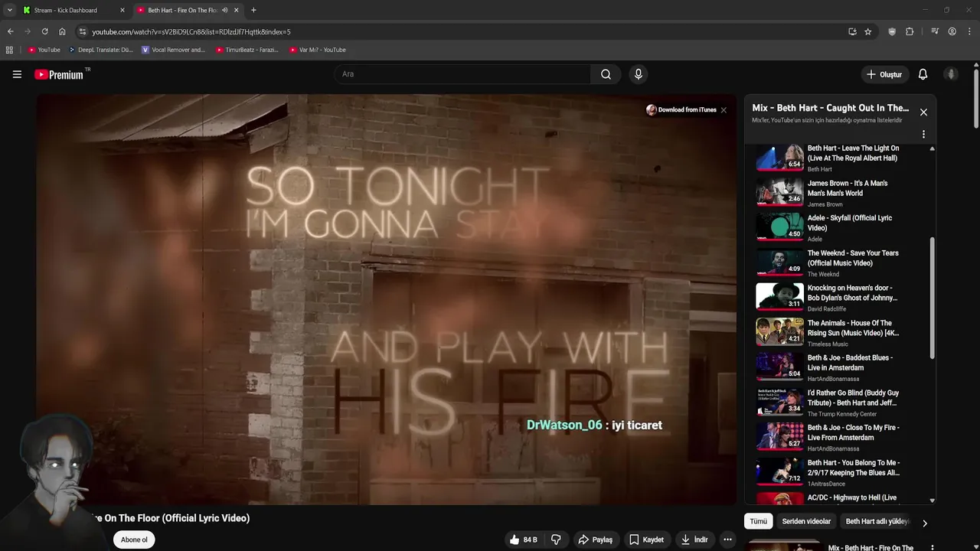The width and height of the screenshot is (980, 551).
Task: Open YouTube notifications bell
Action: (923, 74)
